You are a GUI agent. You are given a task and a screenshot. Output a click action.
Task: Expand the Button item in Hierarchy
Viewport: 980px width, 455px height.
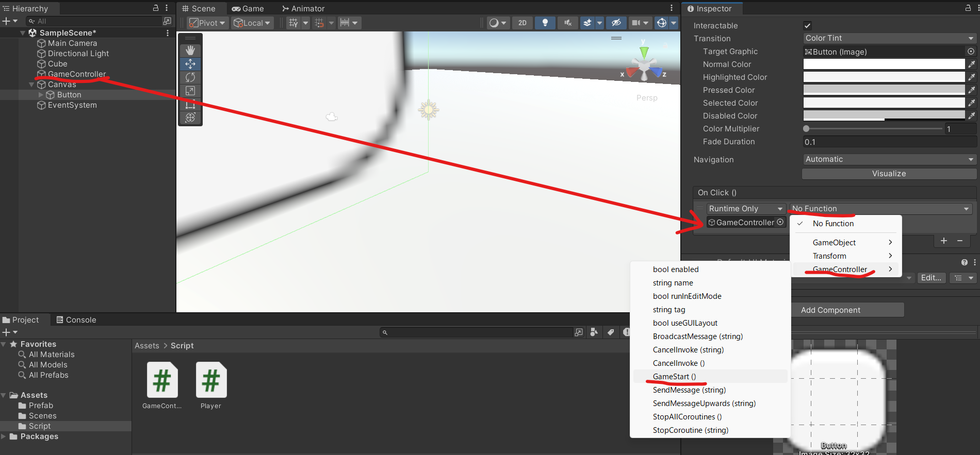41,95
